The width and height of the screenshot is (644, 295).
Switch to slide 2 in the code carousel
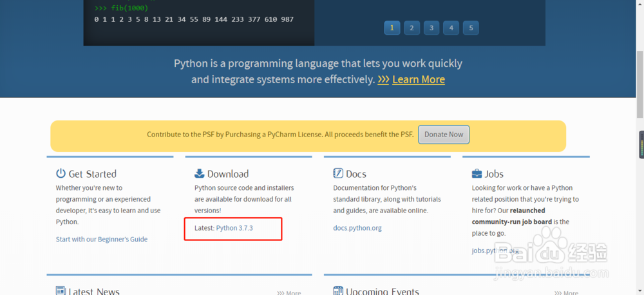412,28
